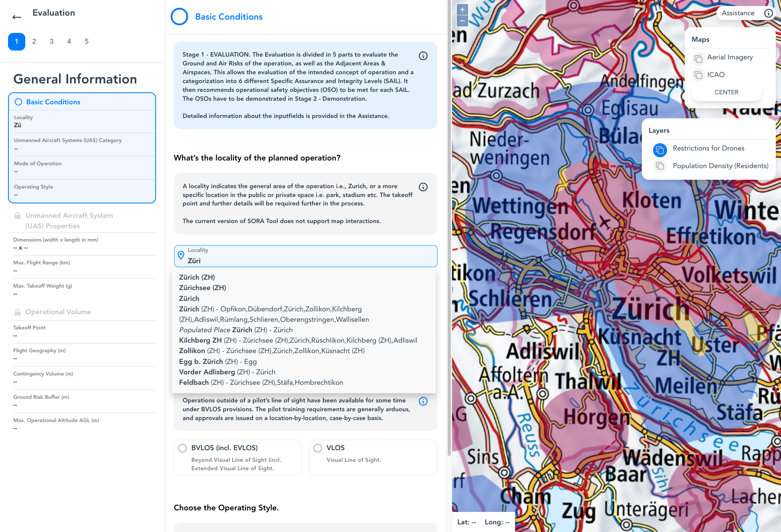Click the Lat/Long coordinates readout
This screenshot has width=781, height=532.
pyautogui.click(x=483, y=522)
